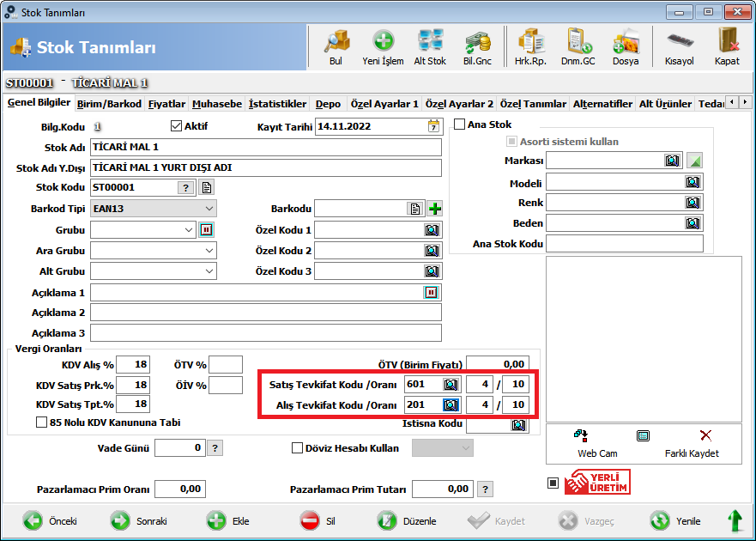
Task: Click the question mark beside Stok Kodu
Action: [x=185, y=188]
